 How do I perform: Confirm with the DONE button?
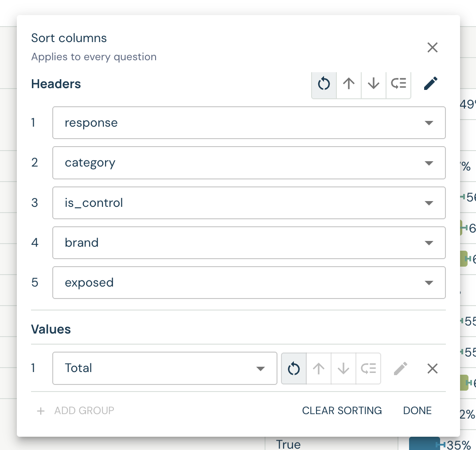click(417, 411)
